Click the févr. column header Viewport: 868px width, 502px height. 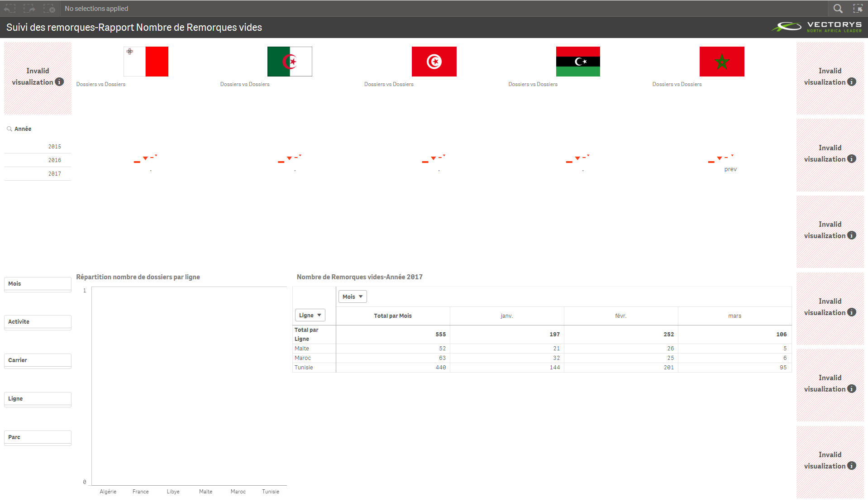point(621,316)
